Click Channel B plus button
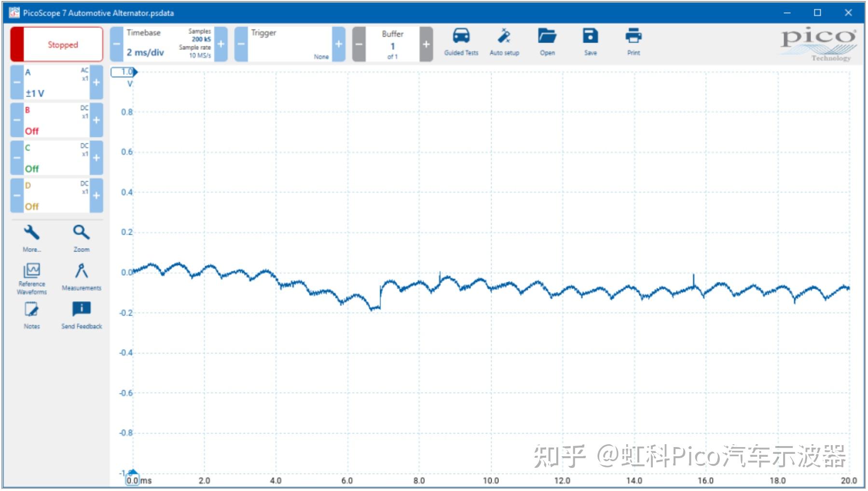The height and width of the screenshot is (491, 868). (96, 120)
